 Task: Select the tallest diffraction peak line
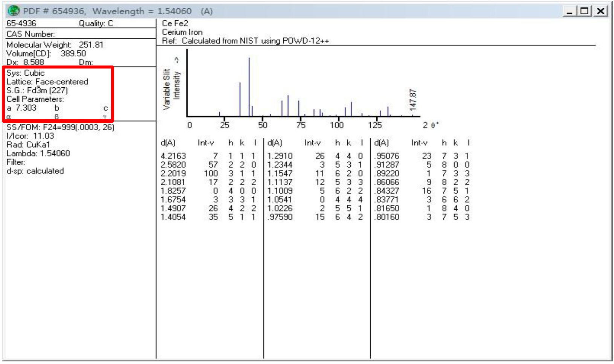tap(249, 87)
